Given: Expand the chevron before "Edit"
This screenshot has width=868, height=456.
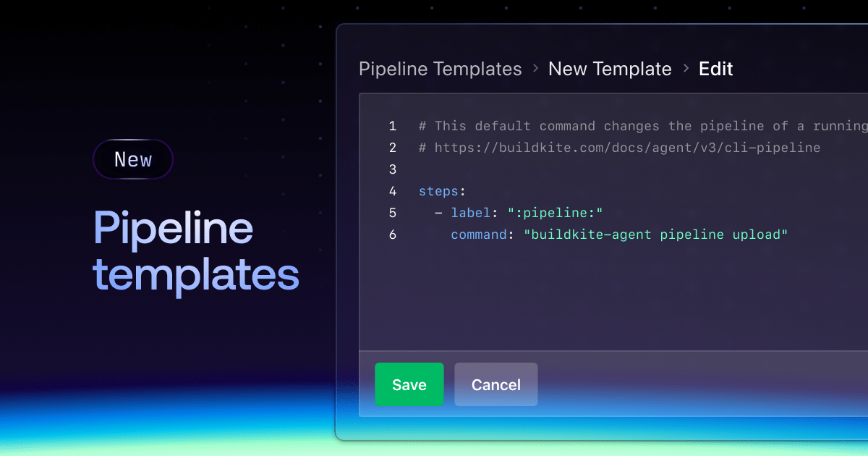Looking at the screenshot, I should (x=685, y=69).
